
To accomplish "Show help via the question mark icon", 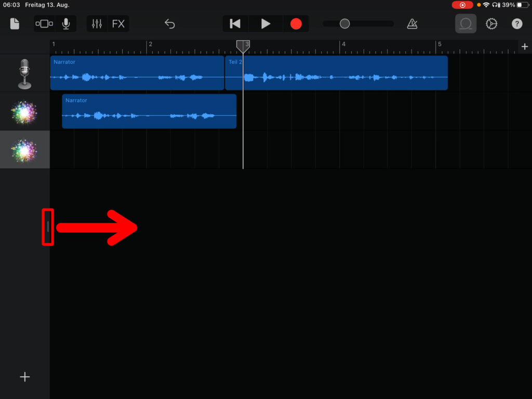I will (x=517, y=24).
